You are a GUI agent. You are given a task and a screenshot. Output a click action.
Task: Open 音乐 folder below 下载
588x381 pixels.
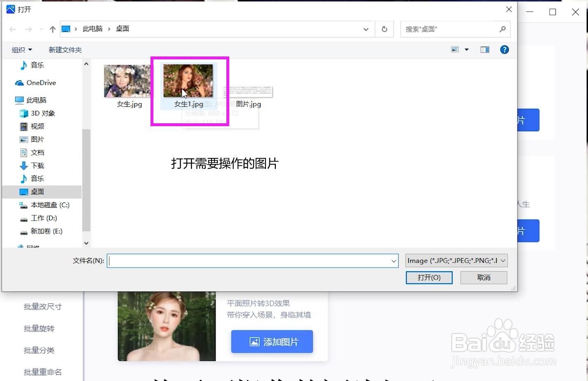point(32,179)
